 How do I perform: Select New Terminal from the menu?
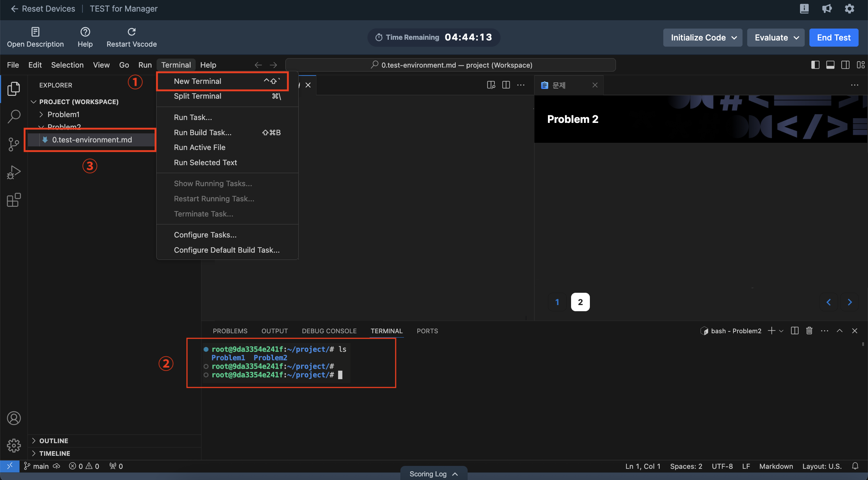pyautogui.click(x=197, y=81)
